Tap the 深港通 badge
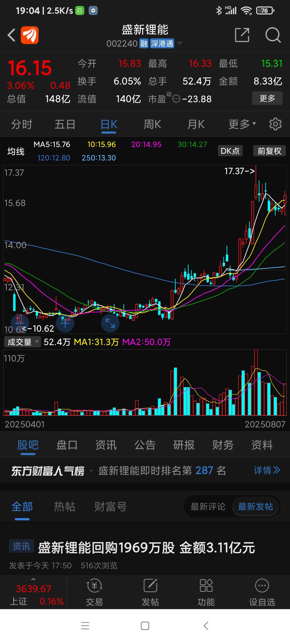This screenshot has width=290, height=644. (x=162, y=43)
